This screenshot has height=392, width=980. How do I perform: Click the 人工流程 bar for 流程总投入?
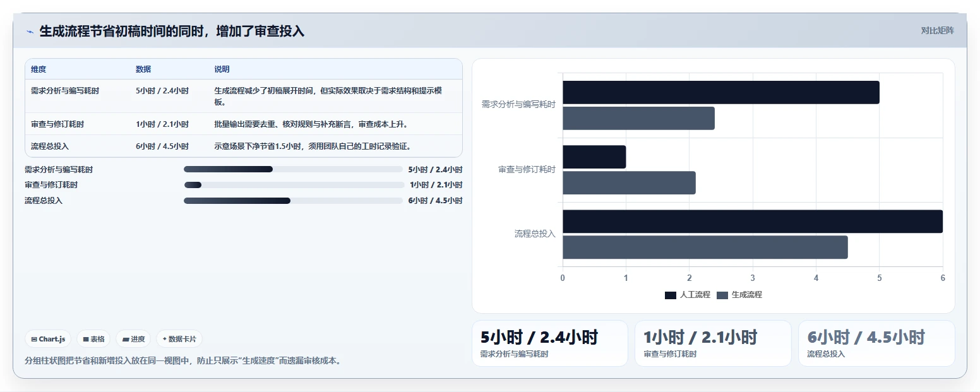[x=753, y=222]
